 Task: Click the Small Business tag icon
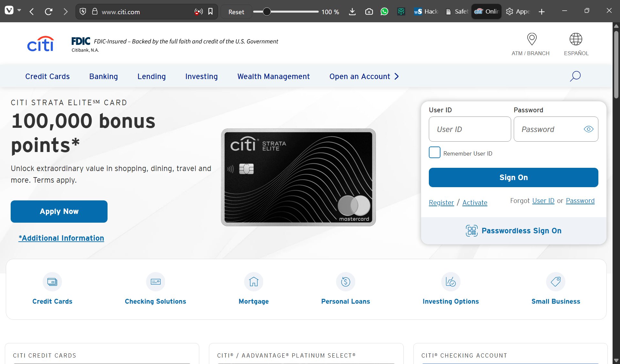[556, 282]
